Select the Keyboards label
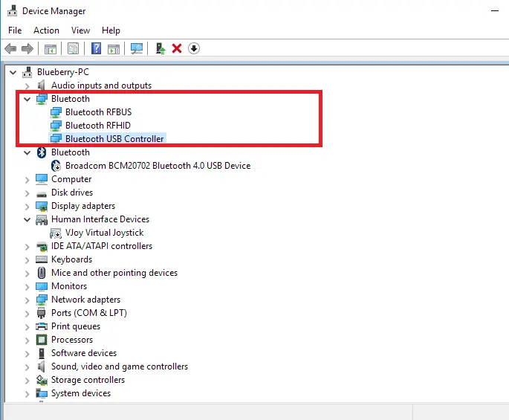Viewport: 509px width, 420px height. click(72, 259)
